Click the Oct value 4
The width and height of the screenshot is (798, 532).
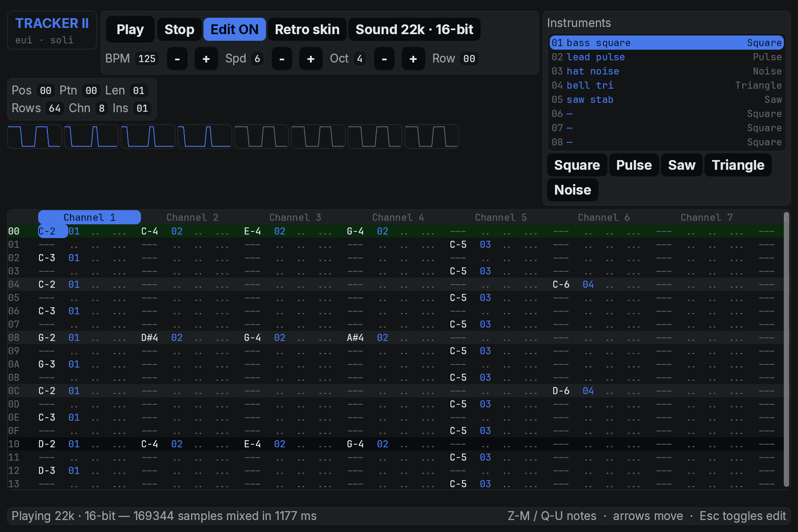pos(360,59)
